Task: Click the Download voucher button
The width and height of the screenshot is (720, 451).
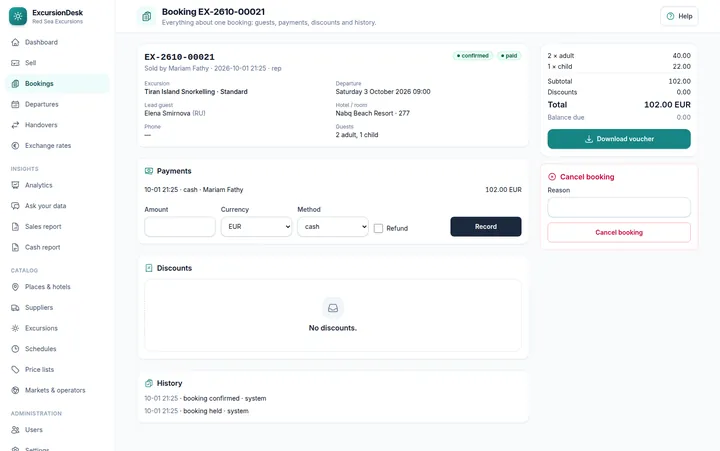Action: tap(619, 139)
